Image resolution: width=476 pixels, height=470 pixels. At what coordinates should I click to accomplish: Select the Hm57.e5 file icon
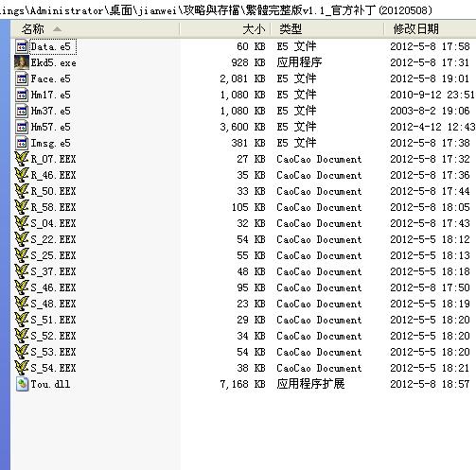pos(22,127)
